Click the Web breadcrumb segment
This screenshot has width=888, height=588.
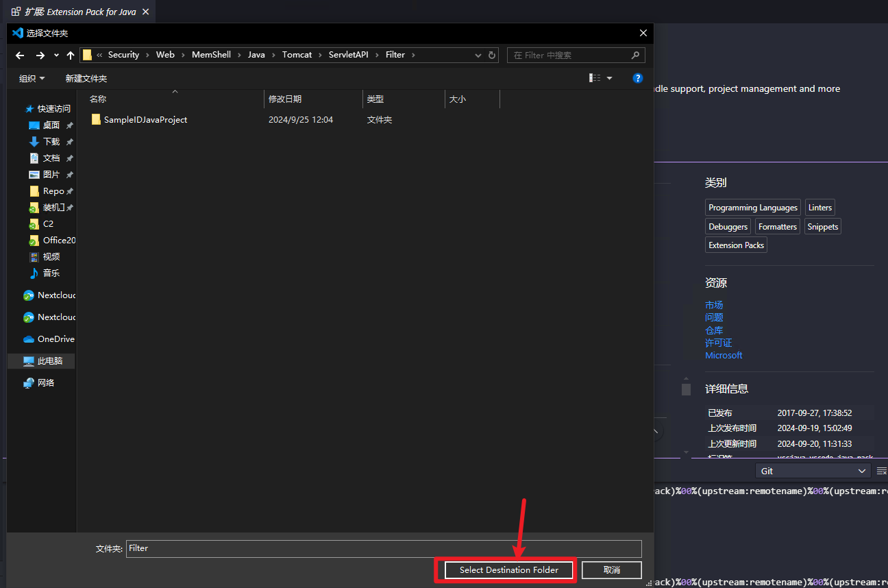[165, 55]
